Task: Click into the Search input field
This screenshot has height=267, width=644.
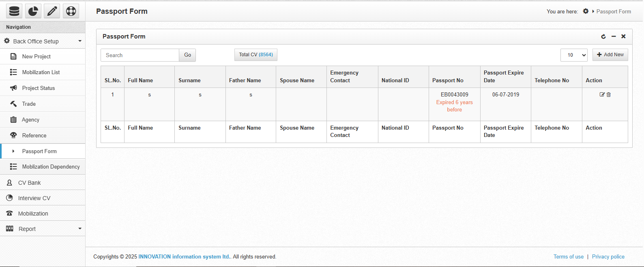Action: [x=140, y=55]
